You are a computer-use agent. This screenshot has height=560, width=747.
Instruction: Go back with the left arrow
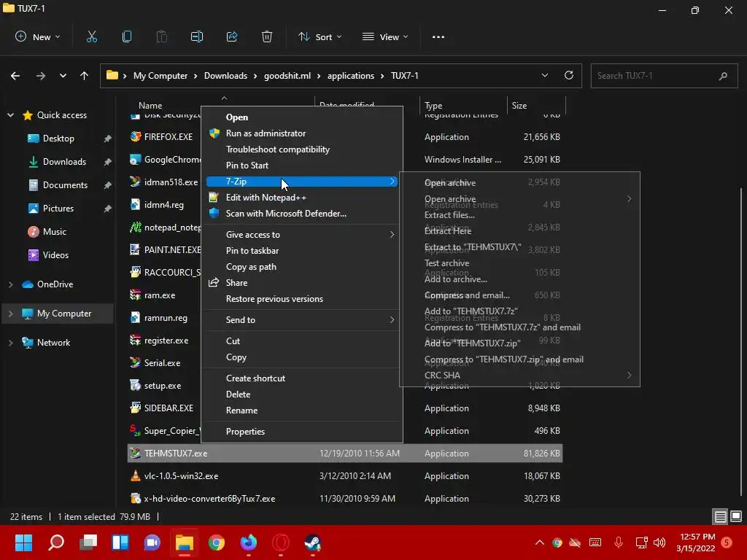point(15,76)
